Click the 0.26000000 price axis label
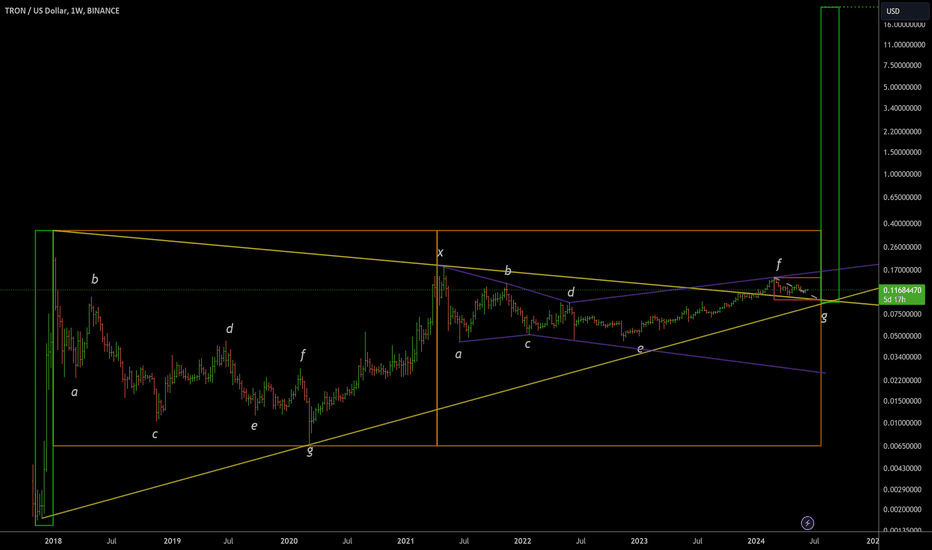The width and height of the screenshot is (932, 550). pyautogui.click(x=902, y=247)
